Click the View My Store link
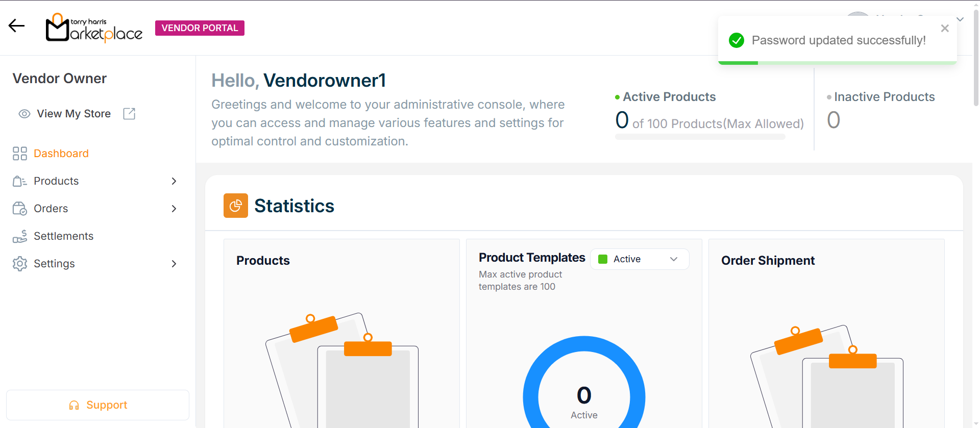The height and width of the screenshot is (428, 980). click(x=73, y=114)
